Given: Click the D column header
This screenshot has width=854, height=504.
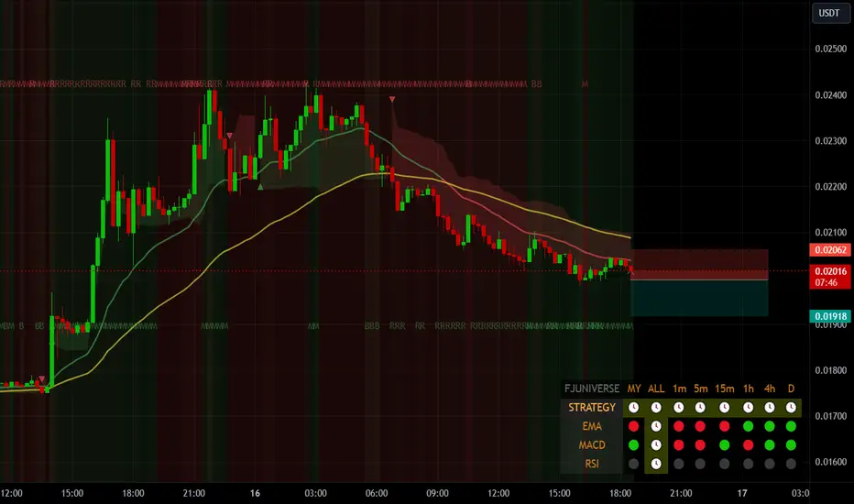Looking at the screenshot, I should coord(791,389).
